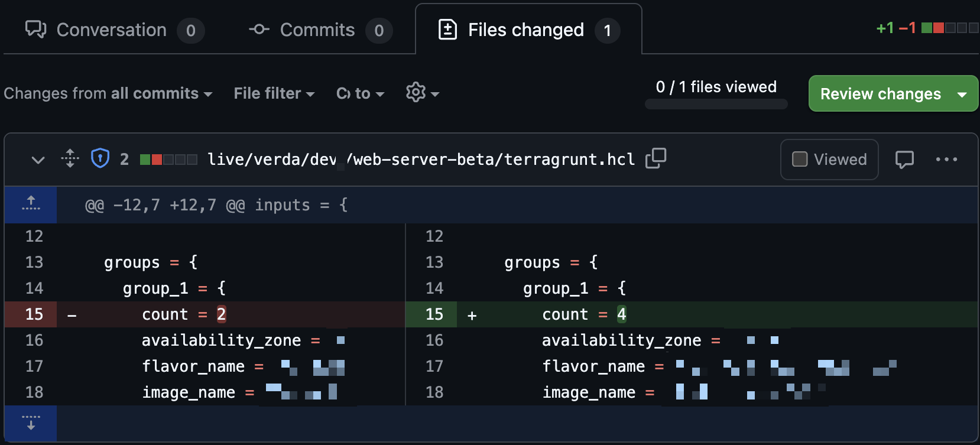Open the jump to file dropdown
The height and width of the screenshot is (445, 980).
point(360,93)
